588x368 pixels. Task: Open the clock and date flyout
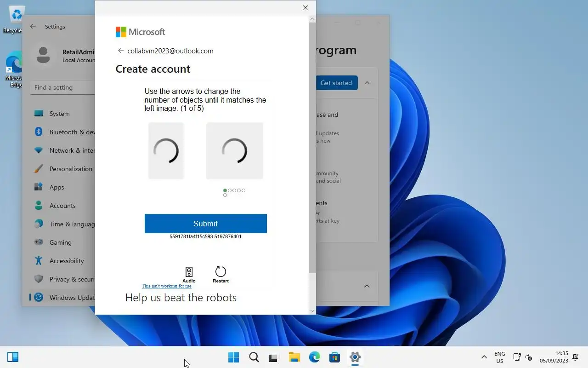[554, 357]
